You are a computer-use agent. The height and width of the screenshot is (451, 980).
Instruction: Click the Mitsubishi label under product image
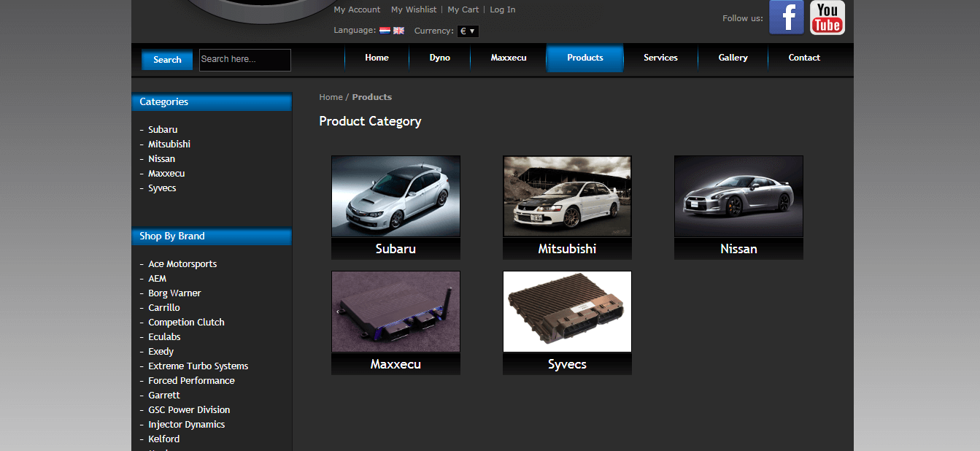tap(567, 249)
